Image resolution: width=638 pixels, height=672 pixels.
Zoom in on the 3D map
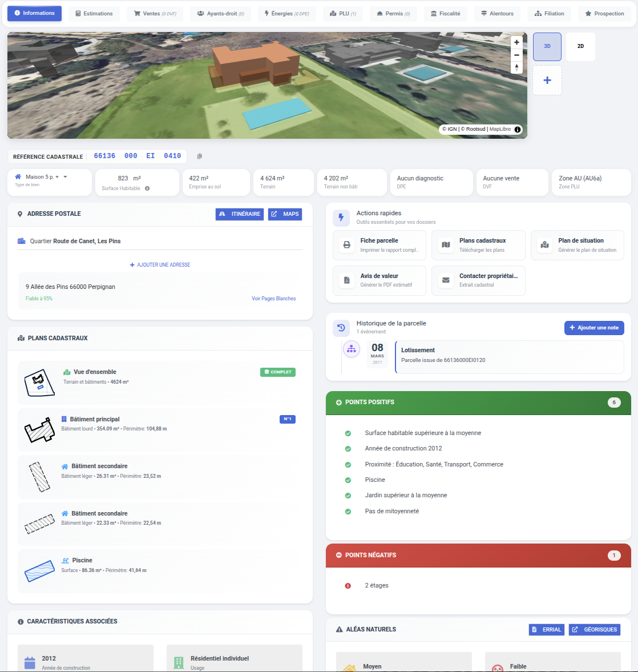(516, 42)
